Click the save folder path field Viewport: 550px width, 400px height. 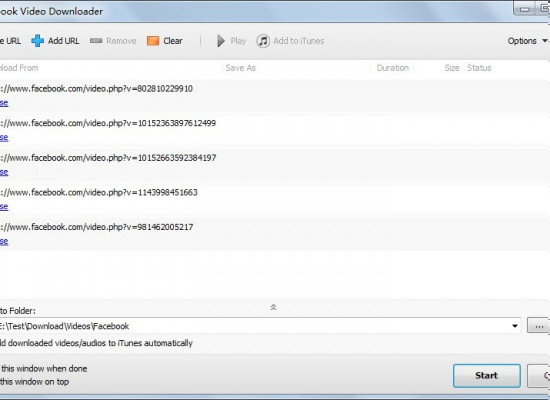[260, 326]
